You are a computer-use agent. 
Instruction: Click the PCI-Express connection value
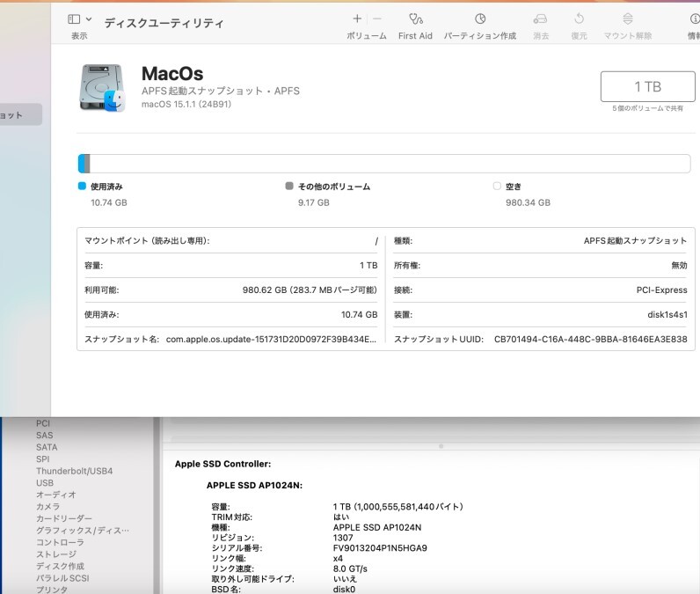(x=662, y=290)
